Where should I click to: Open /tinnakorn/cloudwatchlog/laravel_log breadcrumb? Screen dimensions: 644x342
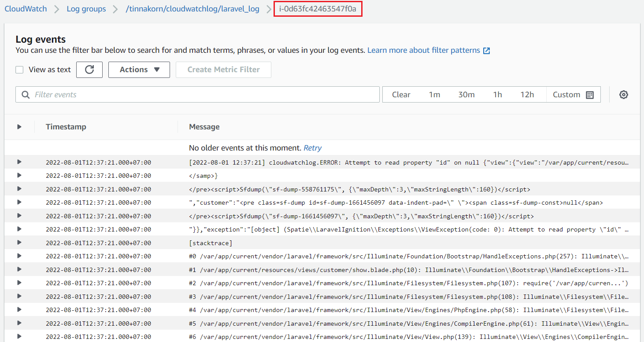[192, 9]
